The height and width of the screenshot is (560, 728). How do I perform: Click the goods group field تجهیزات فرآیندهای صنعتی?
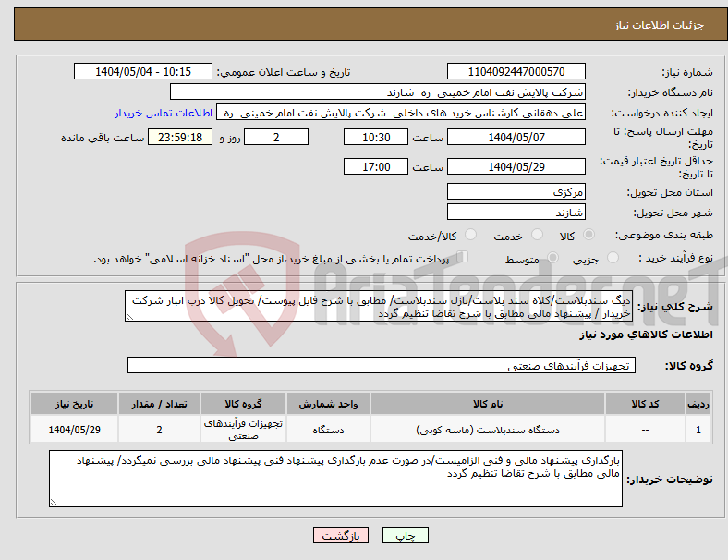click(382, 365)
